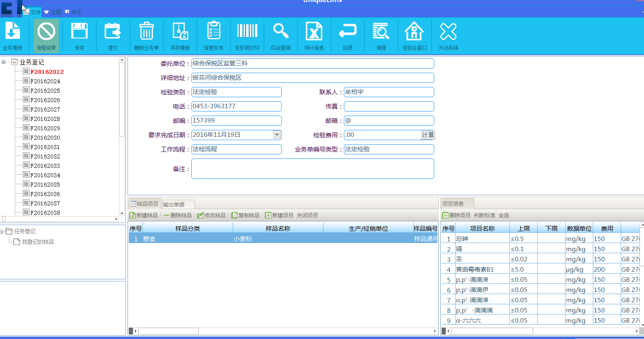Click the 新建项目 button

pos(279,215)
